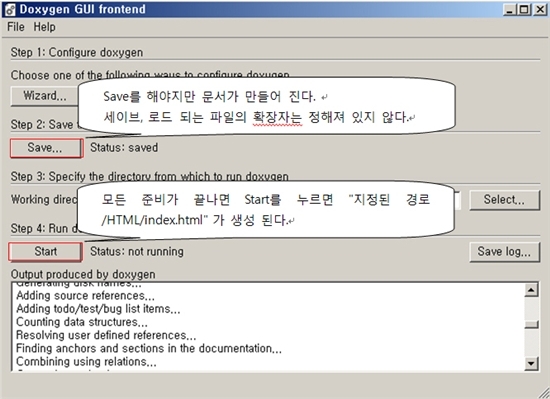Open the File menu

tap(16, 27)
